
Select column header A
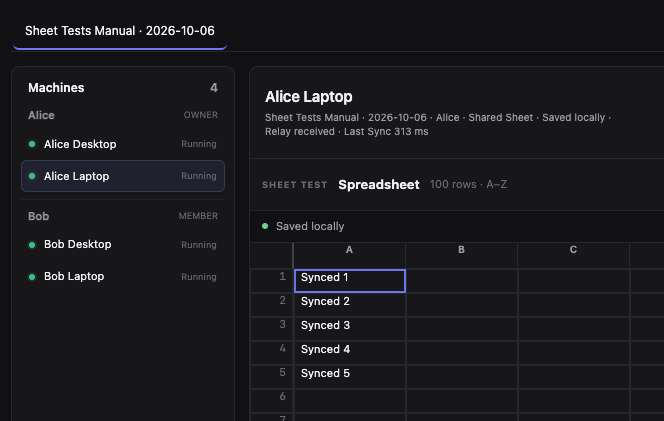click(349, 255)
